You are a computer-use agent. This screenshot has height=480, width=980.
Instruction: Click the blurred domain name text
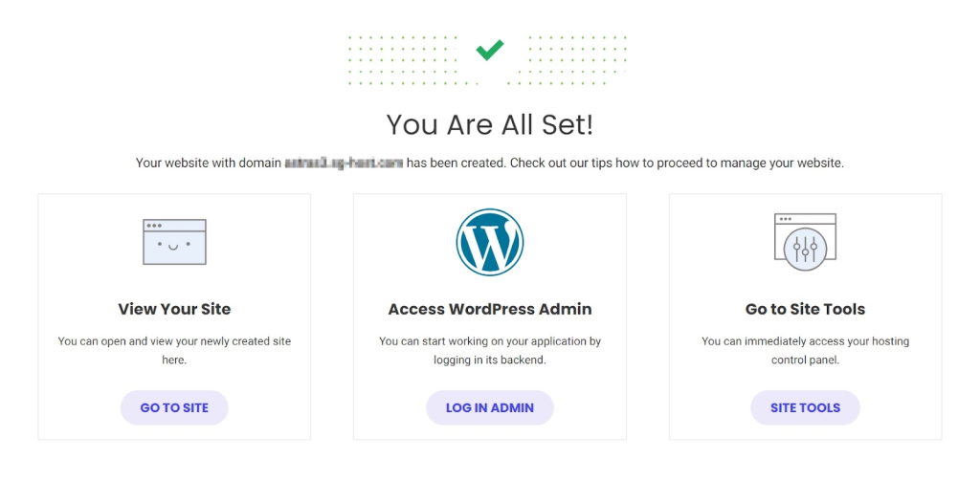click(x=344, y=164)
